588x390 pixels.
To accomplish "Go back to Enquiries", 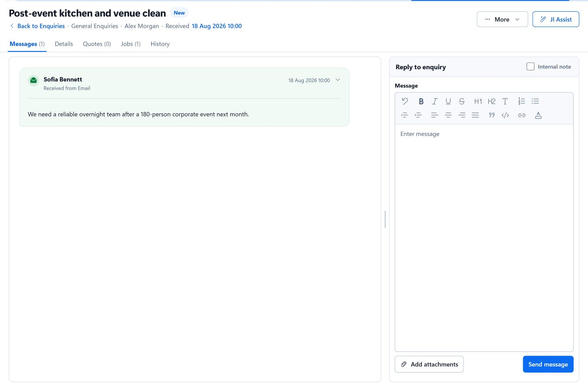I will pos(37,26).
